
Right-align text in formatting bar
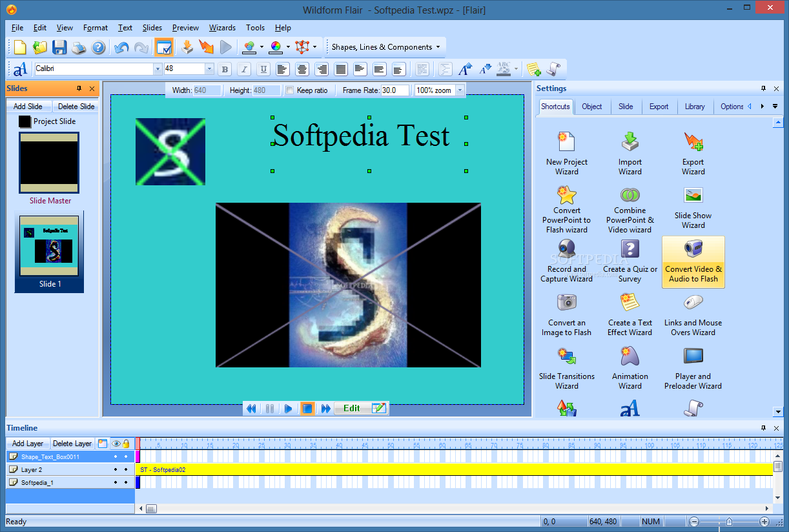(x=322, y=69)
